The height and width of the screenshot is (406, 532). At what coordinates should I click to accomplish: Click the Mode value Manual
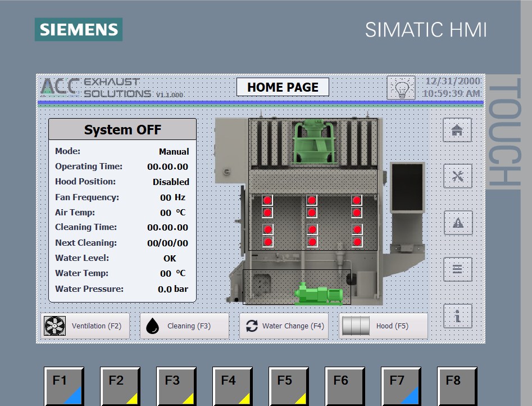point(174,151)
